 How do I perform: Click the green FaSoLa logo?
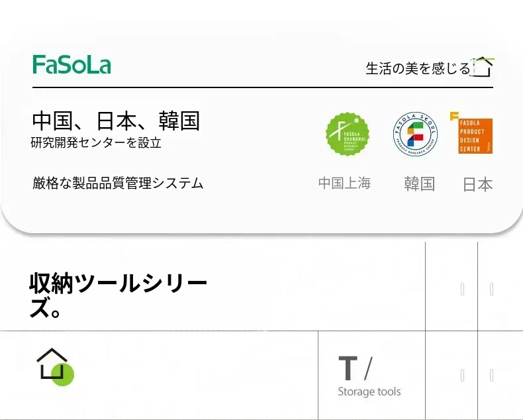[71, 65]
